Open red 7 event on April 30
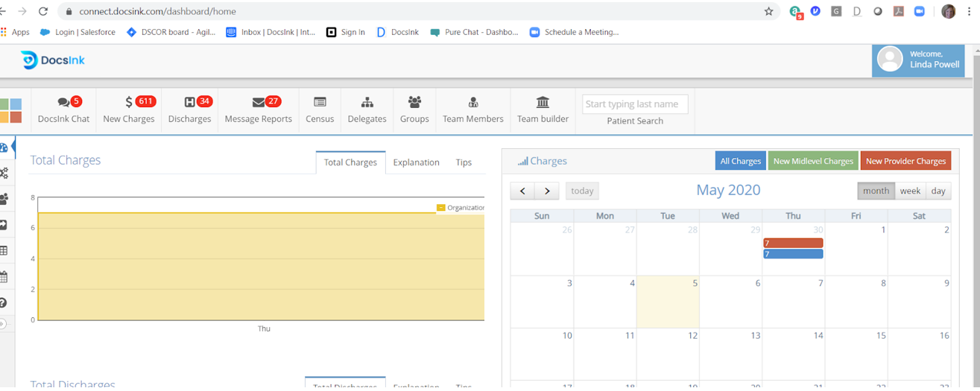The width and height of the screenshot is (980, 391). click(x=793, y=243)
